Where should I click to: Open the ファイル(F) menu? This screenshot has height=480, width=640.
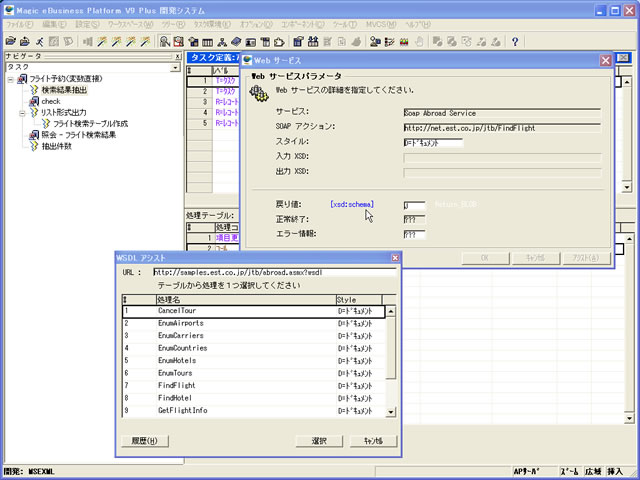[19, 24]
